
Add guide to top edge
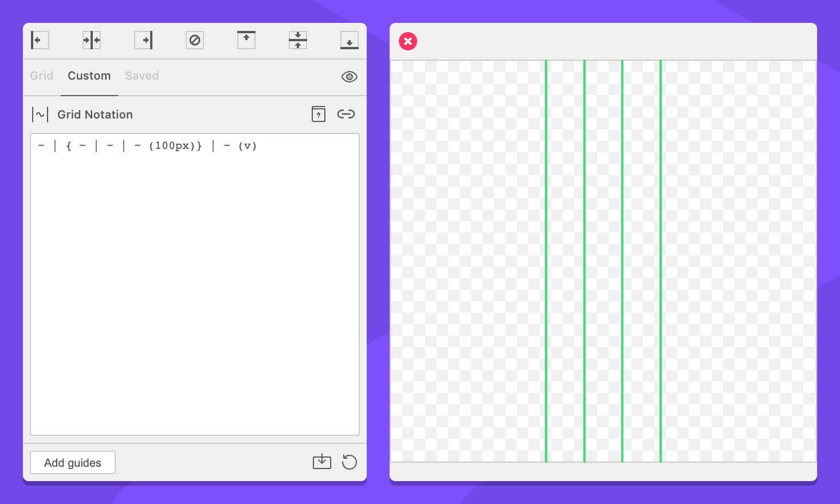(246, 40)
